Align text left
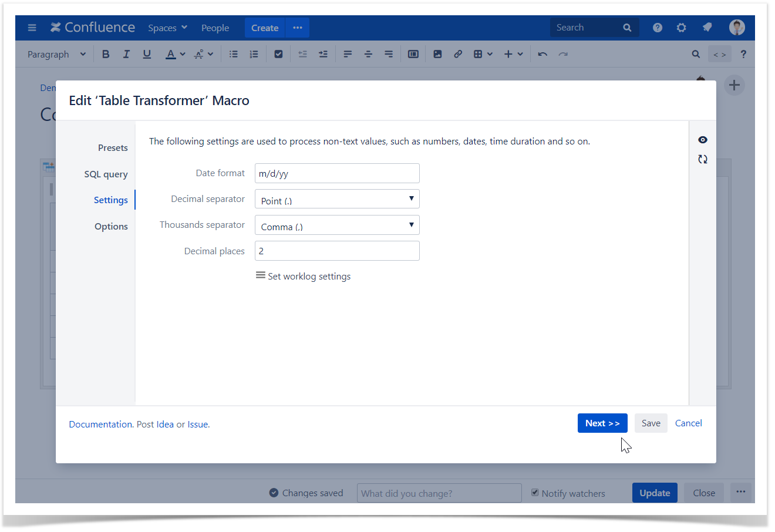The image size is (775, 532). pyautogui.click(x=348, y=54)
